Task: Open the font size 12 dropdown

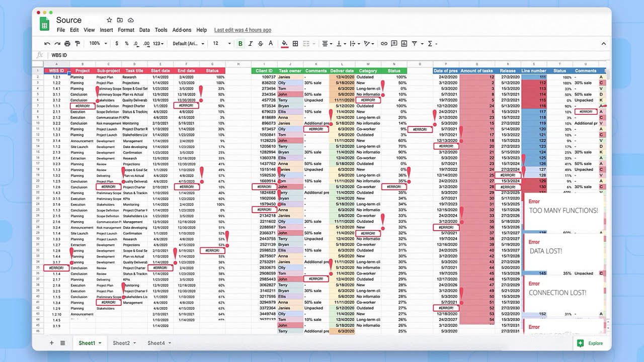Action: point(221,44)
